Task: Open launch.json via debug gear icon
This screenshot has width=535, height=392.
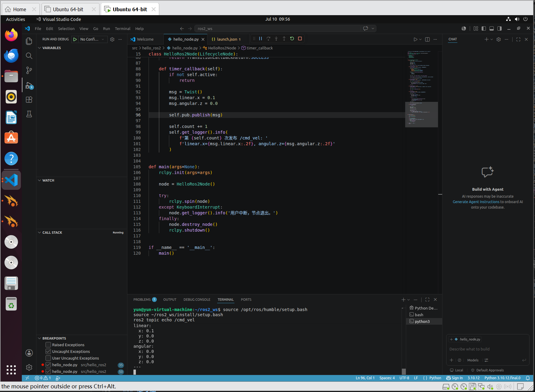Action: pyautogui.click(x=112, y=39)
